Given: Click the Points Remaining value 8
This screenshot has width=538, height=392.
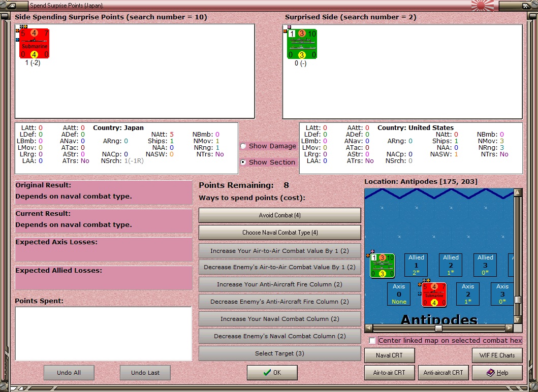Looking at the screenshot, I should pyautogui.click(x=286, y=185).
